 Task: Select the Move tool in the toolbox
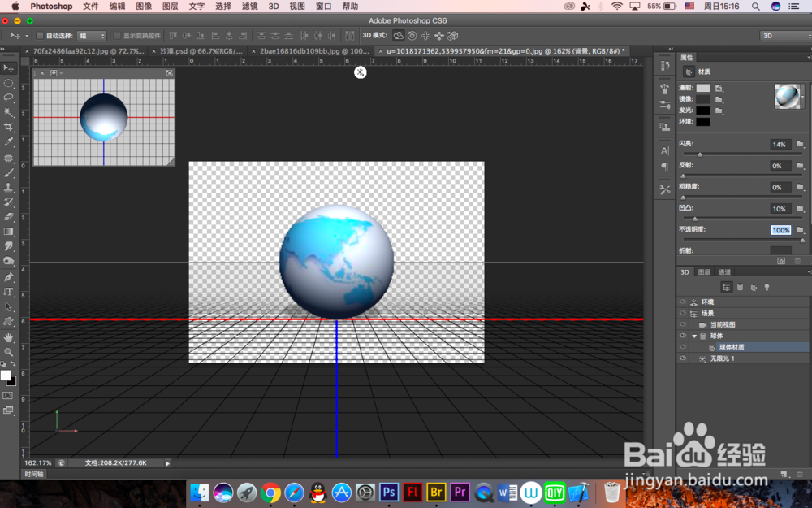pyautogui.click(x=8, y=68)
